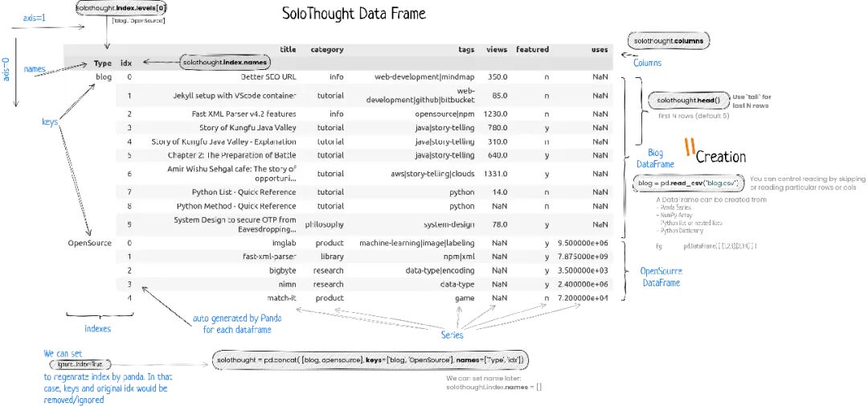
Task: Click the '7.200000e+04' uses value
Action: pos(583,298)
